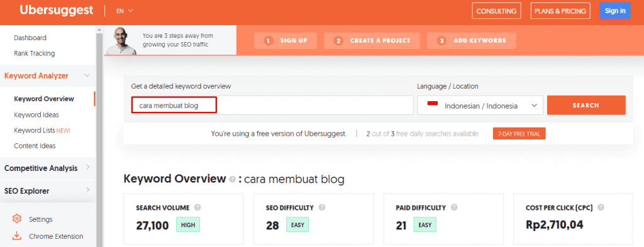Select step 2 Create a Project
This screenshot has width=644, height=247.
pos(372,41)
